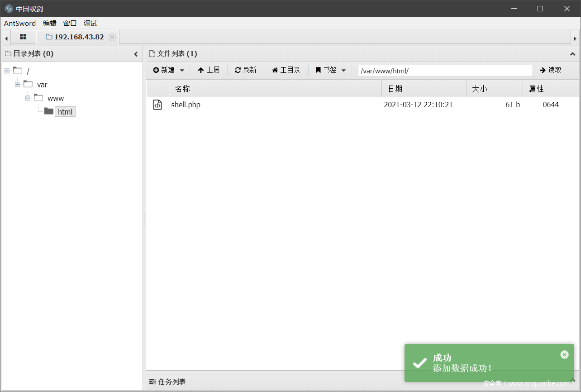The image size is (581, 392).
Task: Click the 任务列表 panel header
Action: click(362, 382)
